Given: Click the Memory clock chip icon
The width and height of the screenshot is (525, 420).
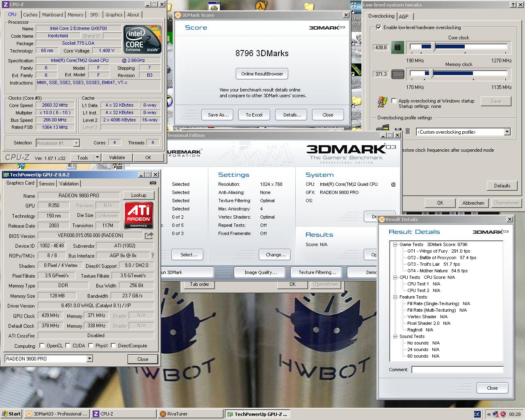Looking at the screenshot, I should point(397,74).
